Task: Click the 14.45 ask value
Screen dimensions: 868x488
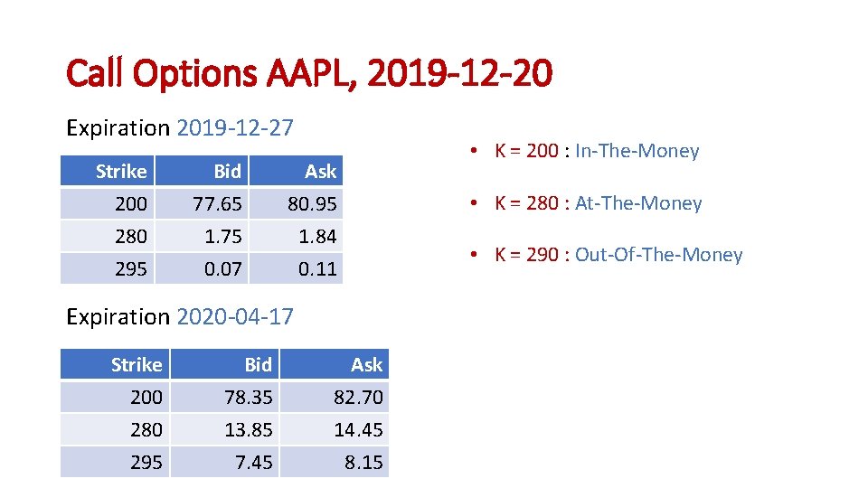Action: tap(358, 429)
